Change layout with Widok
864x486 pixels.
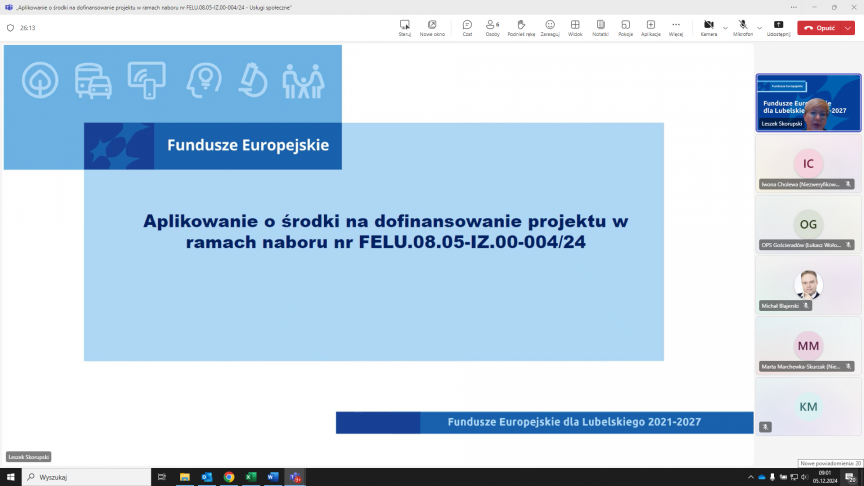[575, 28]
